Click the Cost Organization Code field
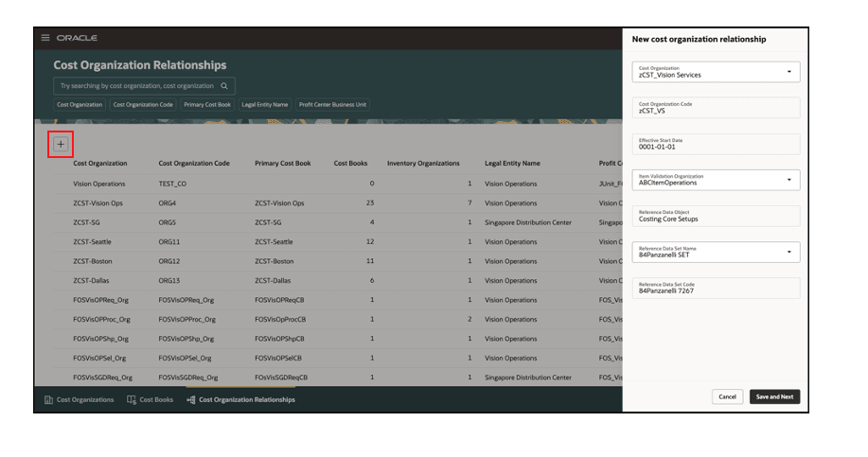Viewport: 868px width, 457px height. click(x=716, y=108)
